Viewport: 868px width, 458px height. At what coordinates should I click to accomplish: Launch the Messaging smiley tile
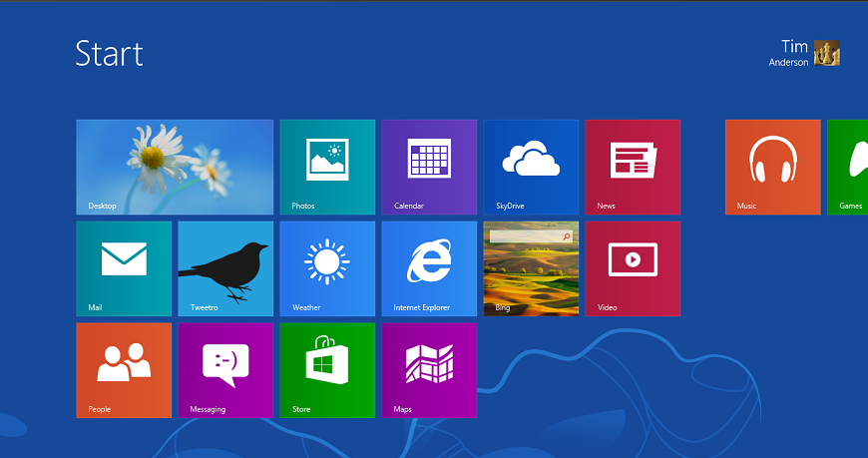pos(225,370)
